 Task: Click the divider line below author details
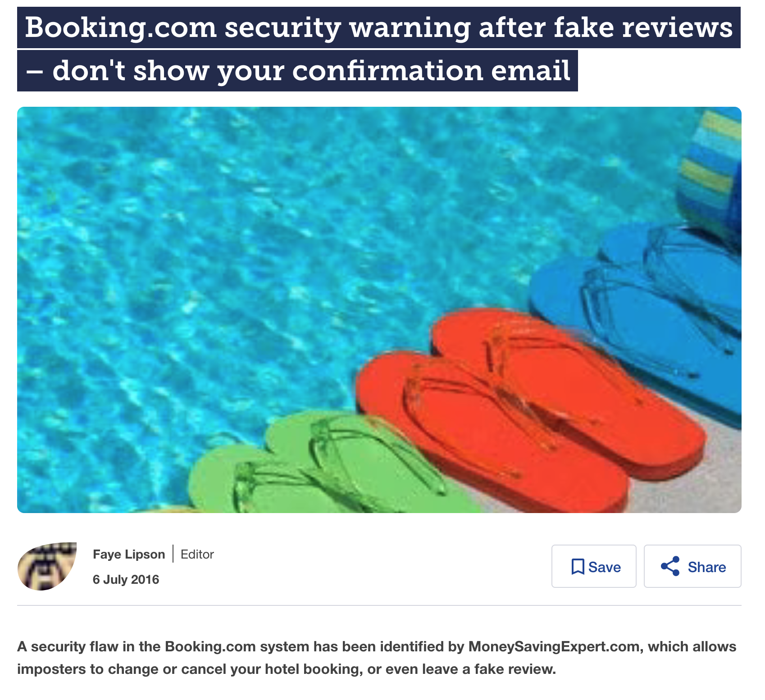(379, 605)
